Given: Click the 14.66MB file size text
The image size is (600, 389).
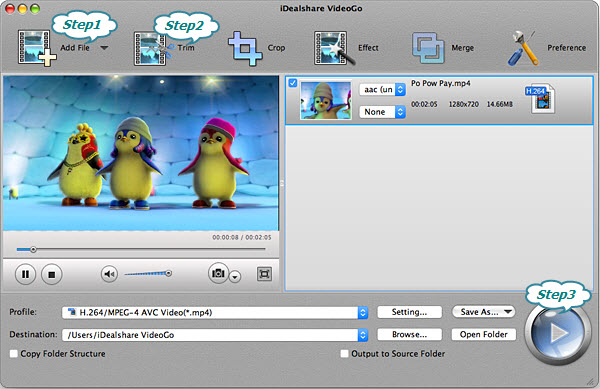Looking at the screenshot, I should coord(499,104).
